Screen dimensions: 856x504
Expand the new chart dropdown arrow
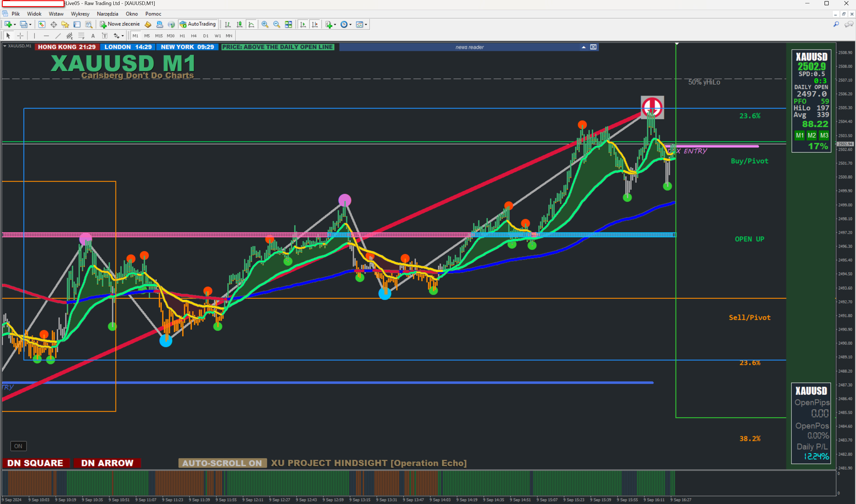pyautogui.click(x=15, y=24)
